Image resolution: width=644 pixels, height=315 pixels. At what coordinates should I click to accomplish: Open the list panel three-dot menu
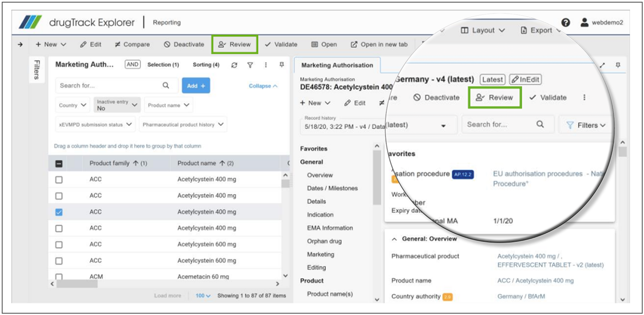[x=266, y=65]
